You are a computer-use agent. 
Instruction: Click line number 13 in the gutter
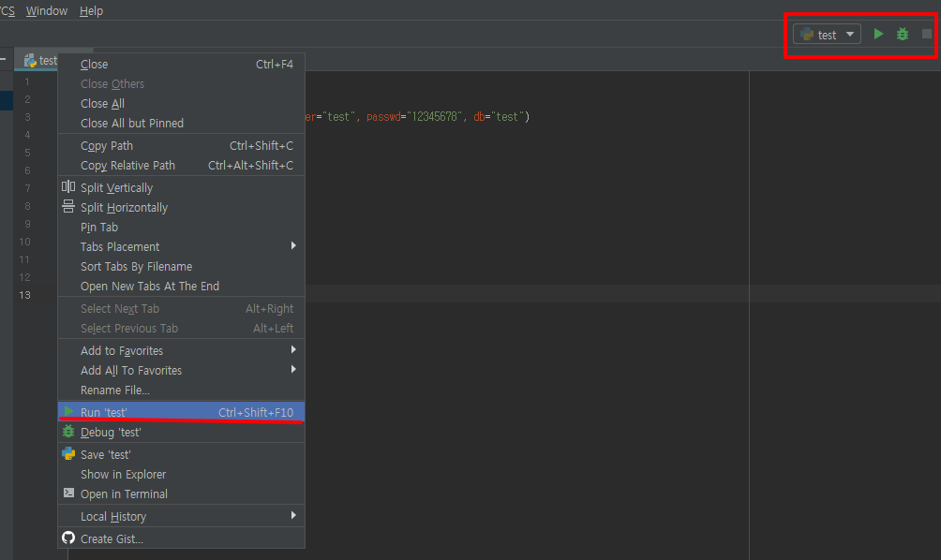point(24,295)
